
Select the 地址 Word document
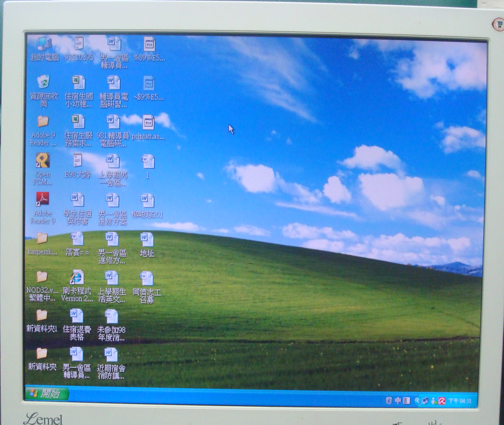click(x=147, y=239)
